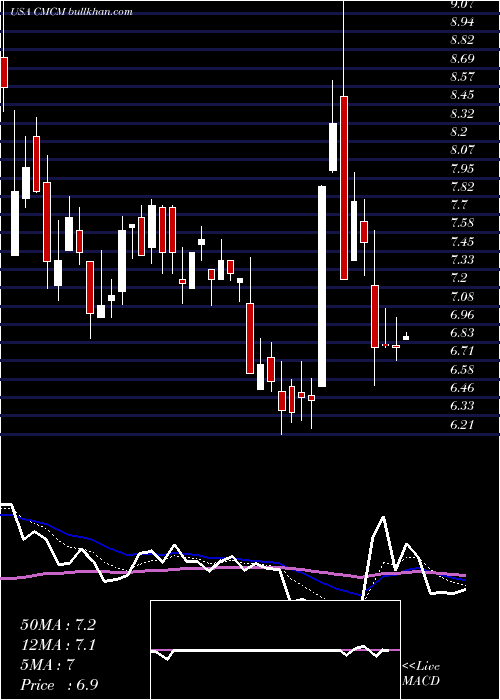Image resolution: width=500 pixels, height=700 pixels.
Task: Select the last small white candle near 6.83
Action: [406, 338]
